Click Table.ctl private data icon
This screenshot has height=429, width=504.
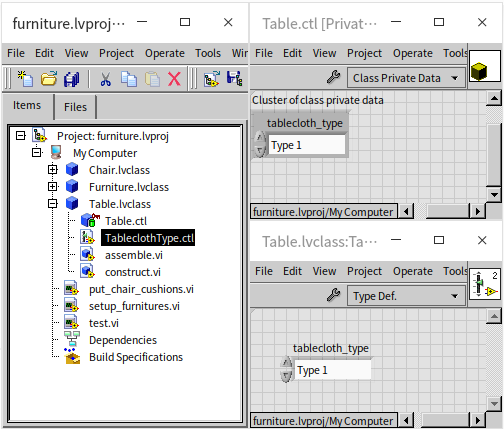click(90, 220)
